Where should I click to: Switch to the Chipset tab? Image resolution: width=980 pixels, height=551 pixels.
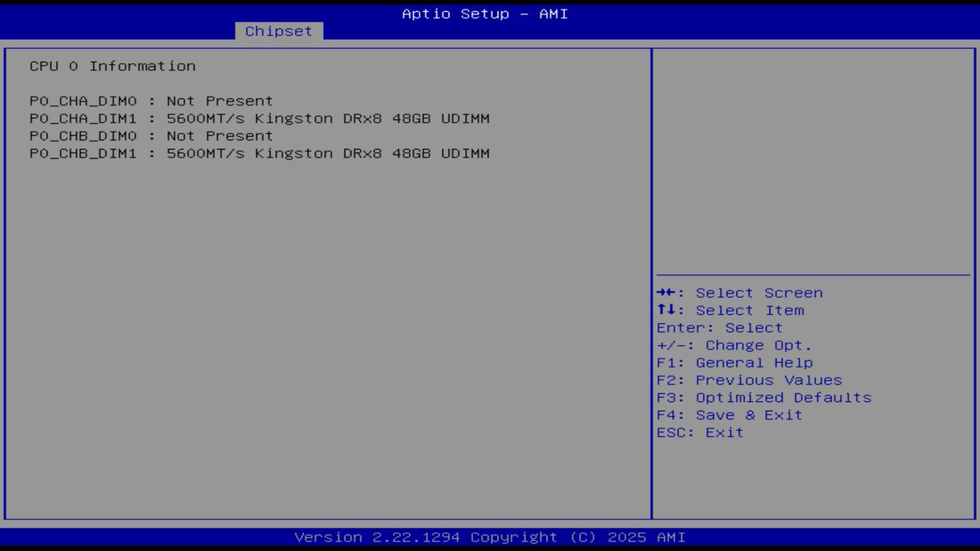[279, 31]
